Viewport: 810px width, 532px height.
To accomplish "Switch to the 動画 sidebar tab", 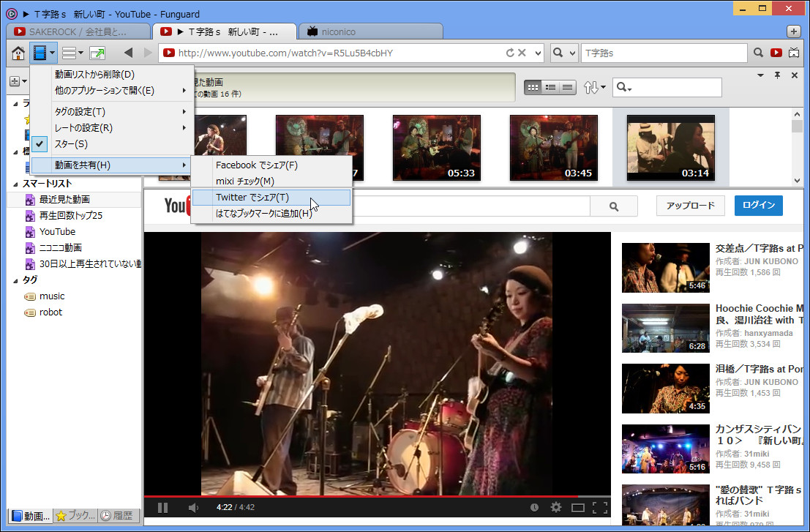I will (x=31, y=515).
